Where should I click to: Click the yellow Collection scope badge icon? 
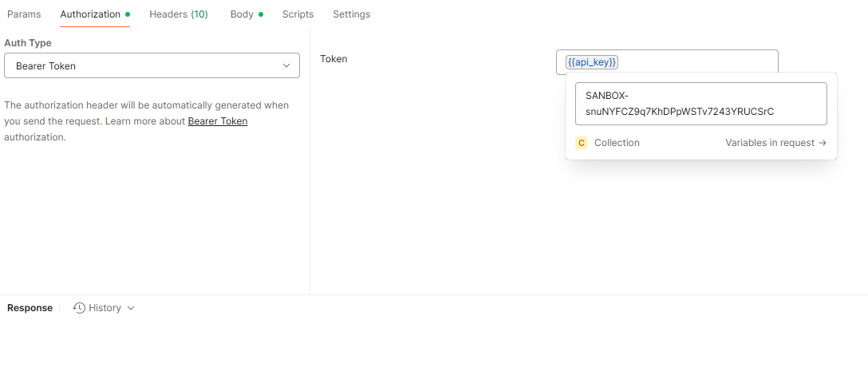[582, 143]
